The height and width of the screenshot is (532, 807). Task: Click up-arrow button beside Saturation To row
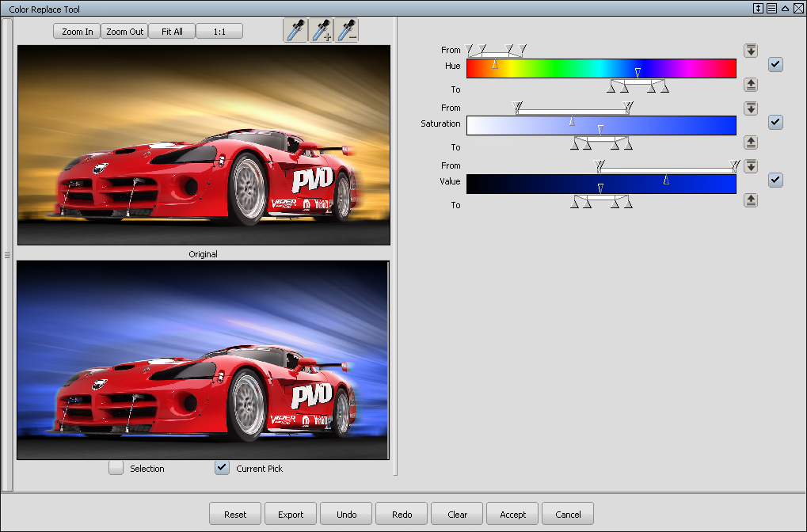click(x=751, y=142)
